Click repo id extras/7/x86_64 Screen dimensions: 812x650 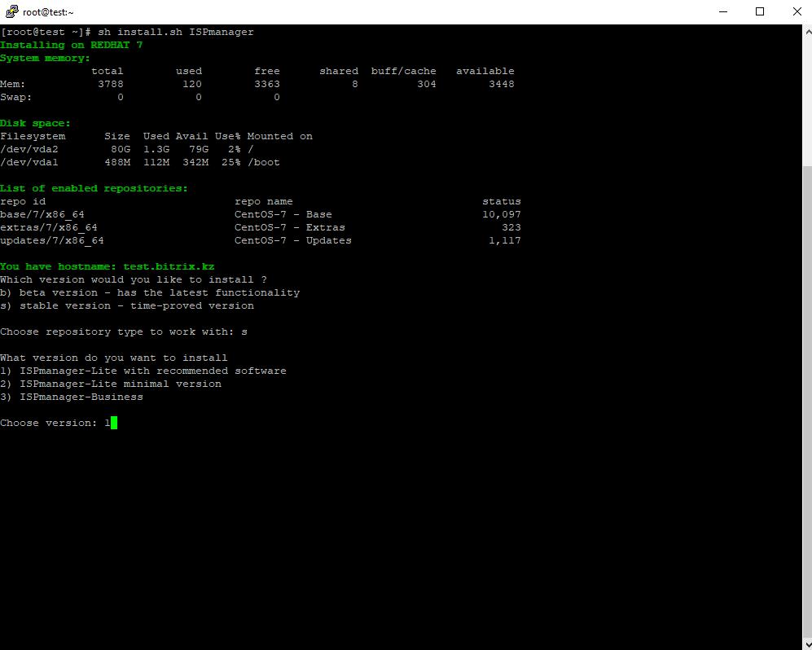pyautogui.click(x=49, y=227)
